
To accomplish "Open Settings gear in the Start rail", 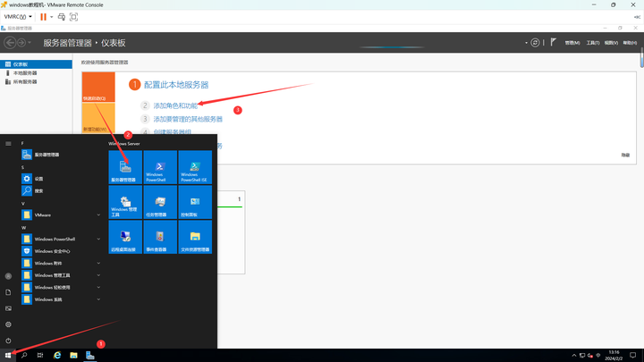I will [8, 324].
